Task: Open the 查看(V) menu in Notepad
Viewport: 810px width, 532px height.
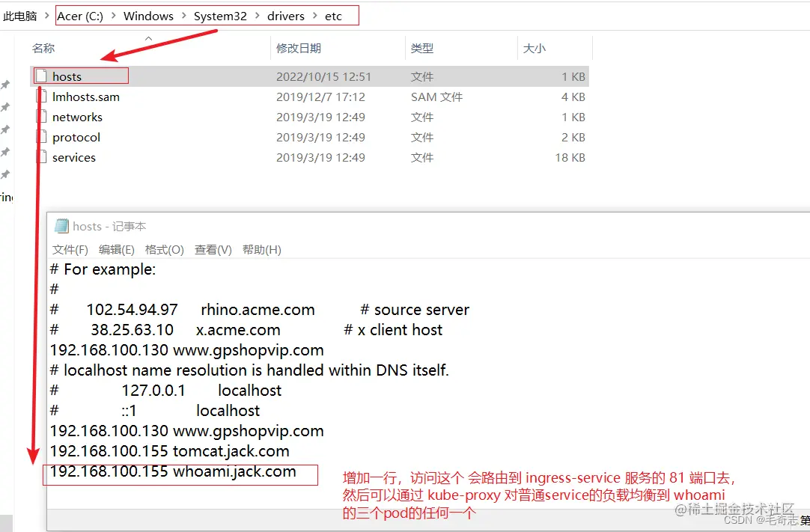Action: coord(213,250)
